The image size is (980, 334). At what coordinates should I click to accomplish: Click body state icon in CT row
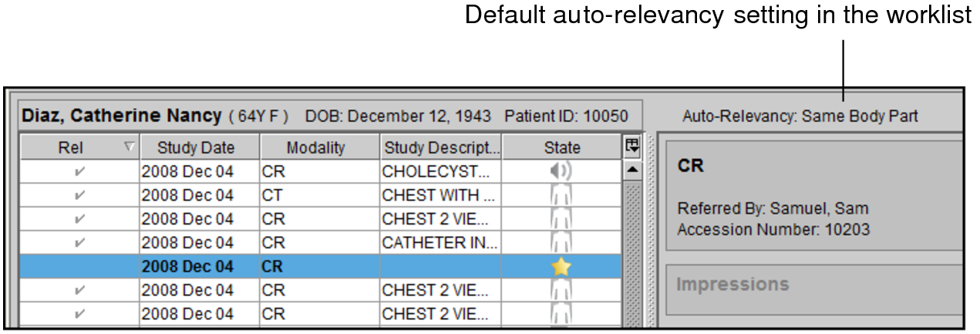(x=561, y=194)
